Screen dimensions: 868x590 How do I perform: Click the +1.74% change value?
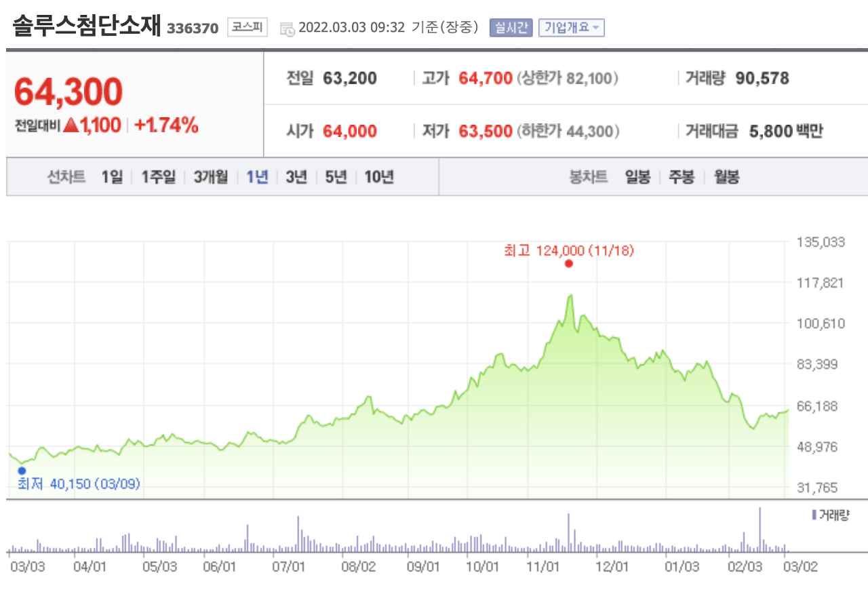tap(166, 125)
